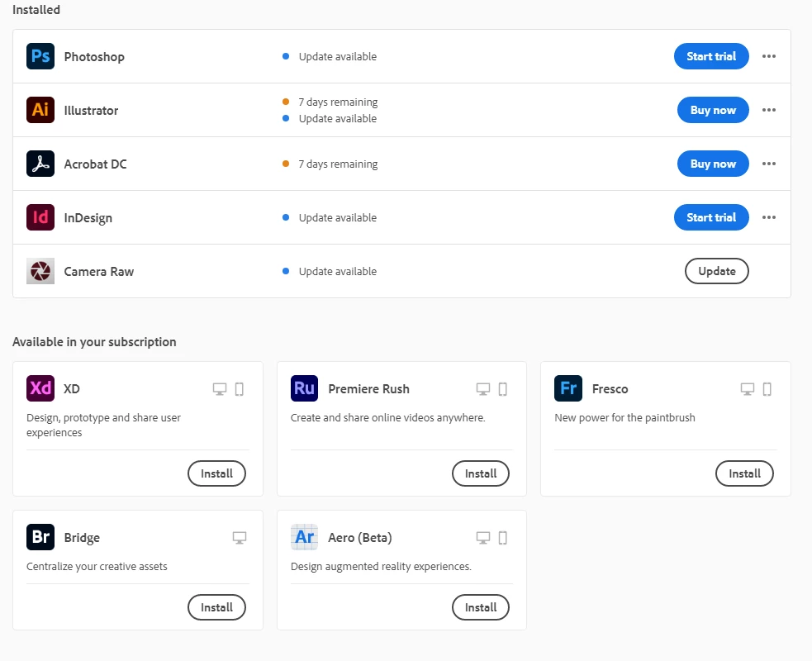Click the Premiere Rush app icon
This screenshot has height=661, width=812.
pyautogui.click(x=305, y=388)
